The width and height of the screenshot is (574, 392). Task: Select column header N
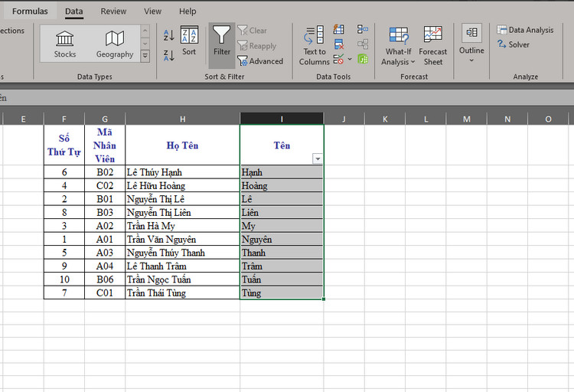pyautogui.click(x=507, y=119)
